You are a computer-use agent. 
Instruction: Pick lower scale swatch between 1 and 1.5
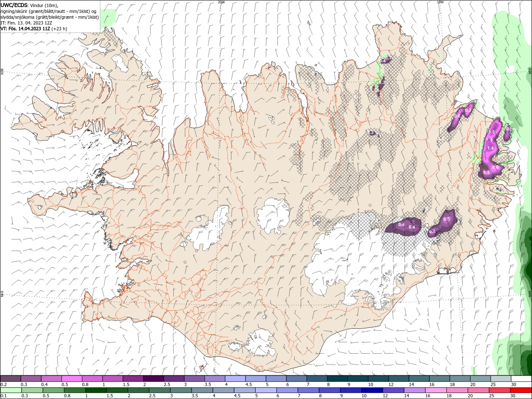point(96,390)
